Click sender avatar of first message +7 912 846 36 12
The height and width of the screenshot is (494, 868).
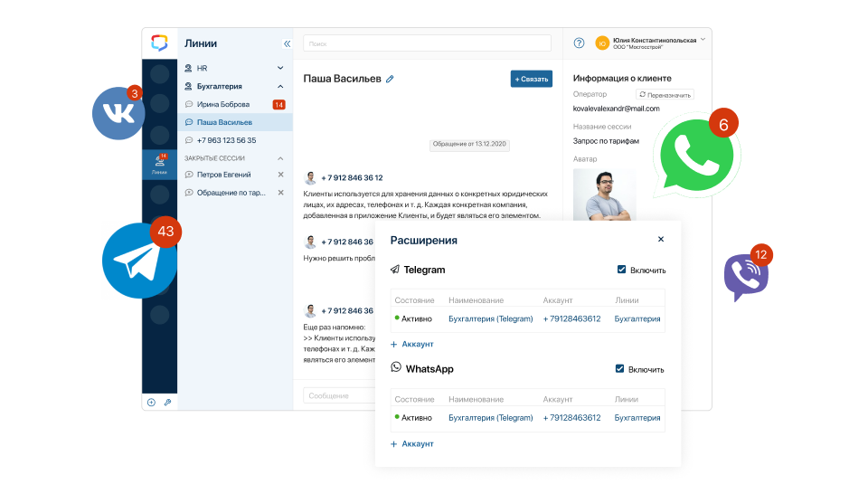point(310,177)
